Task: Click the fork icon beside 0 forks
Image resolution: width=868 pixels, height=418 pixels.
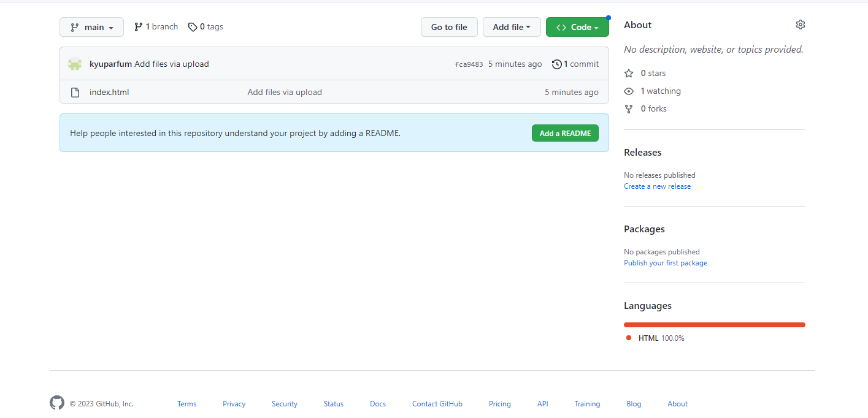Action: 629,108
